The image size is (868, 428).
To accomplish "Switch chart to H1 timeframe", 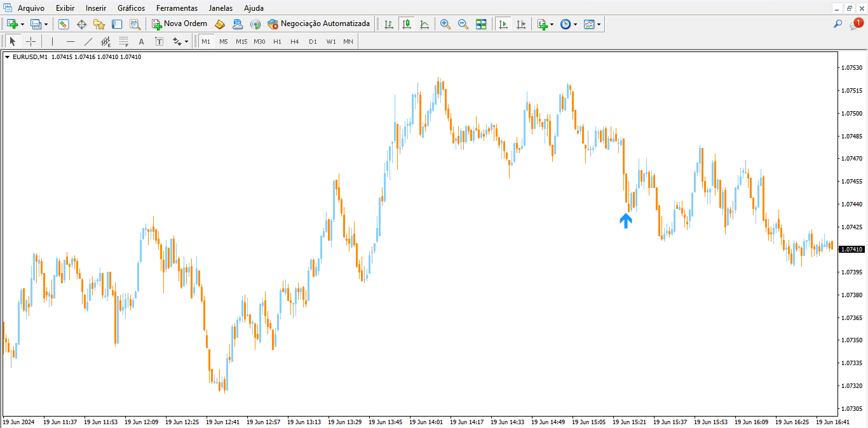I will [x=277, y=41].
